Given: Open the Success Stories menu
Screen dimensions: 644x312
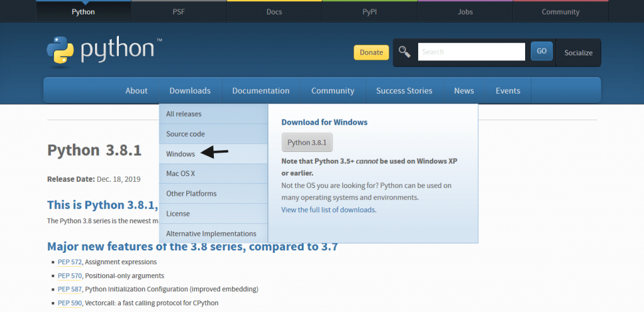Looking at the screenshot, I should [x=404, y=91].
